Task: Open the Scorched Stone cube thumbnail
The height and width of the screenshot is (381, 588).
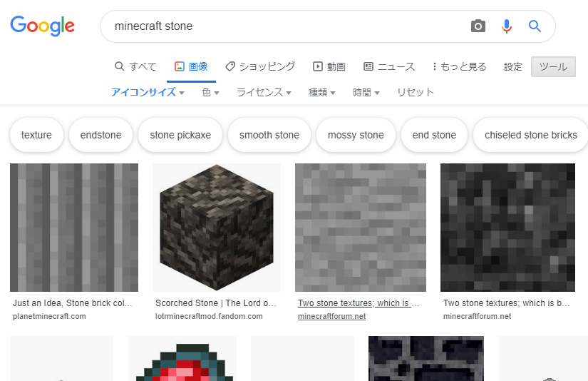Action: tap(217, 228)
